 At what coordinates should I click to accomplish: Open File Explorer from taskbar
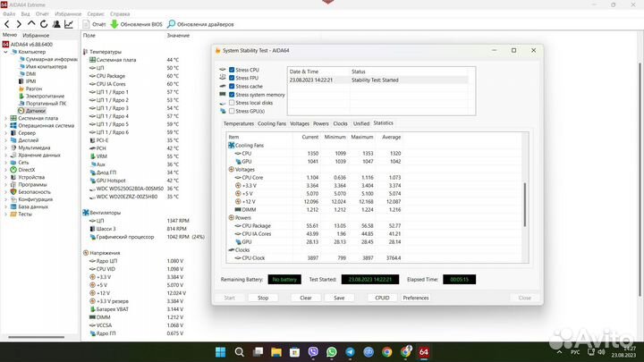(x=276, y=352)
